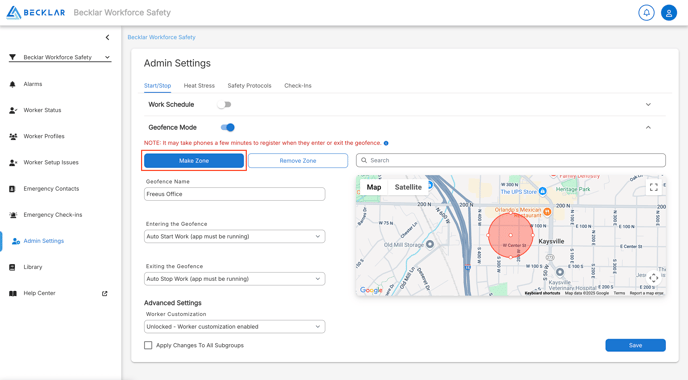
Task: Click the Help Center external link icon
Action: pyautogui.click(x=104, y=294)
